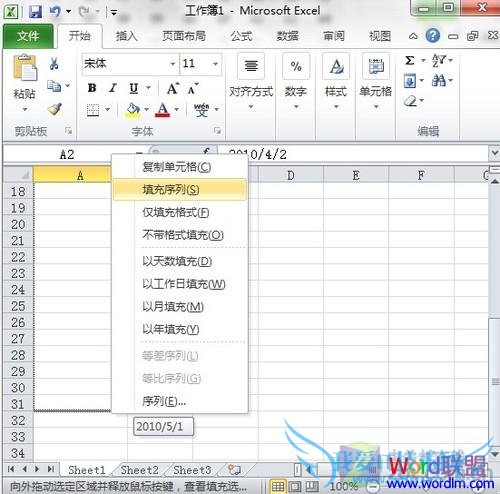
Task: Go to the next sheet arrow
Action: 37,469
